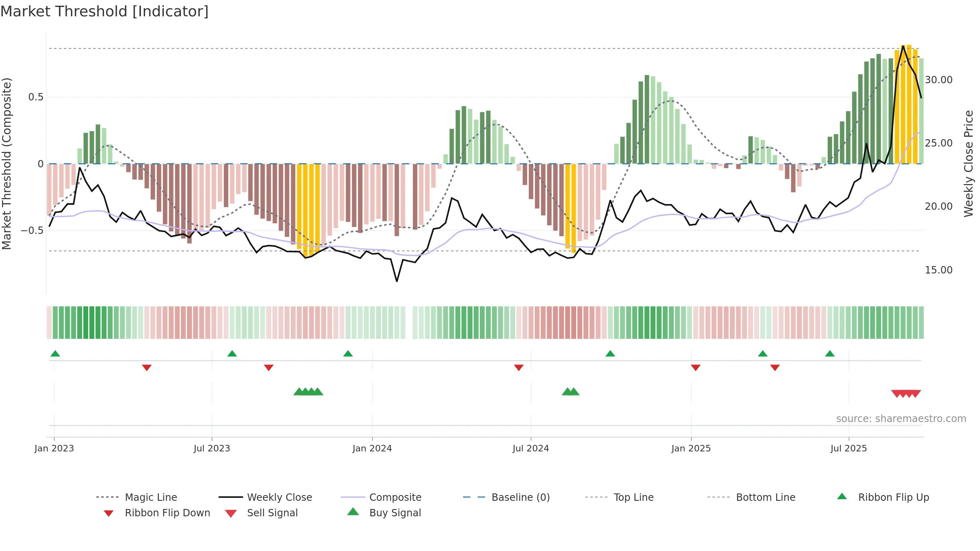
Task: Click the Jan 2024 x-axis label
Action: pos(372,449)
